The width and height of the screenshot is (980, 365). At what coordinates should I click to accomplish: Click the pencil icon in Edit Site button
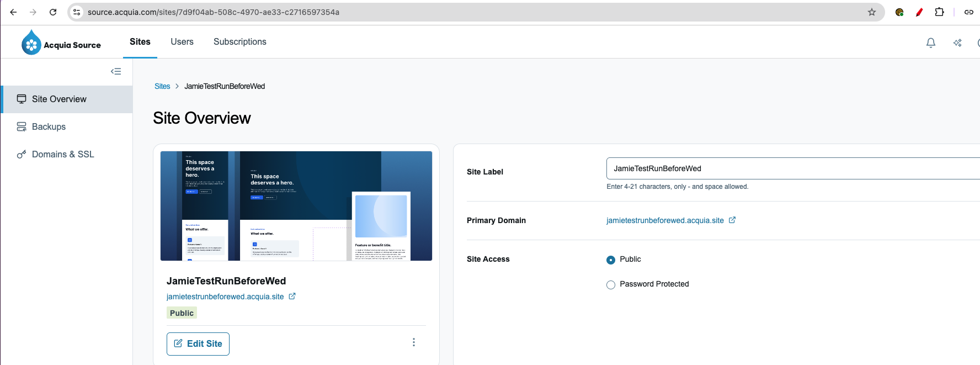[x=178, y=343]
